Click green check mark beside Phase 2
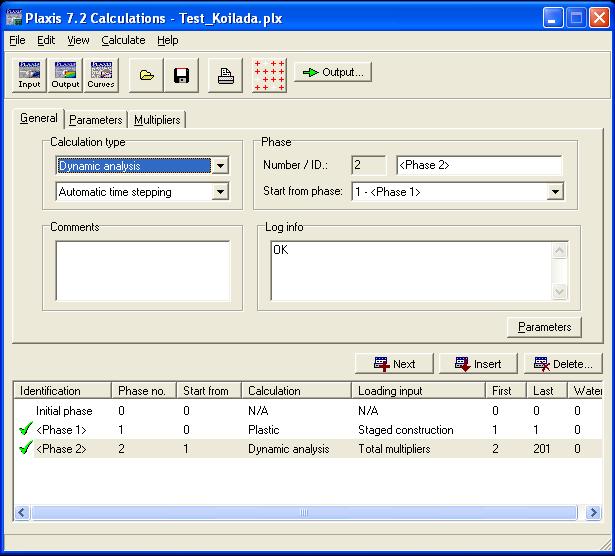 tap(25, 448)
